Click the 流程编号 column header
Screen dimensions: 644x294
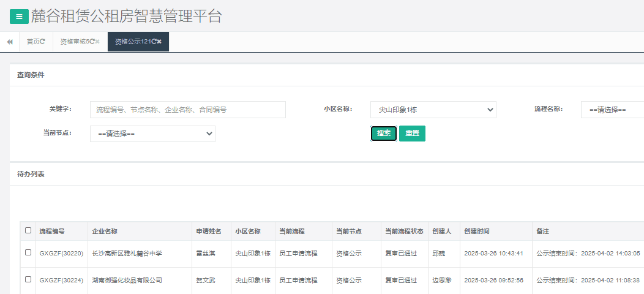coord(52,232)
